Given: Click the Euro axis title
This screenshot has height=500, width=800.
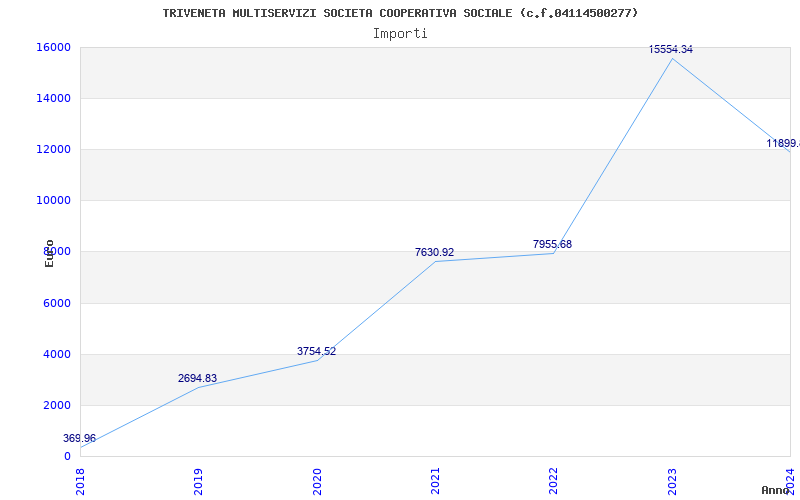Looking at the screenshot, I should 49,254.
